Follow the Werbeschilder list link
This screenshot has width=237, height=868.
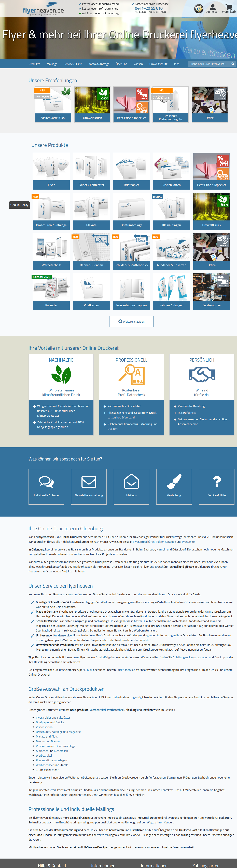pyautogui.click(x=45, y=765)
